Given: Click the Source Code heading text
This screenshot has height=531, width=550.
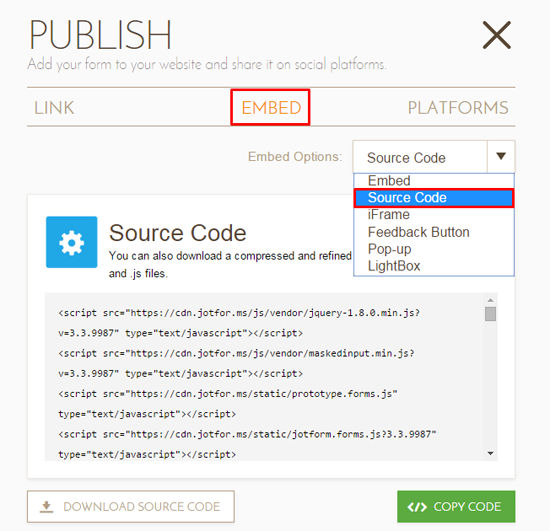Looking at the screenshot, I should pos(177,233).
